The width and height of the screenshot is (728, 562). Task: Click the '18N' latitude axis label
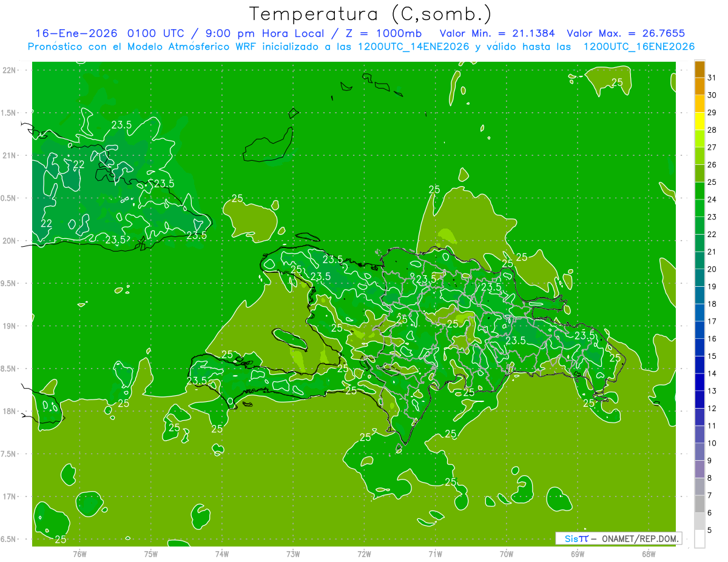10,411
